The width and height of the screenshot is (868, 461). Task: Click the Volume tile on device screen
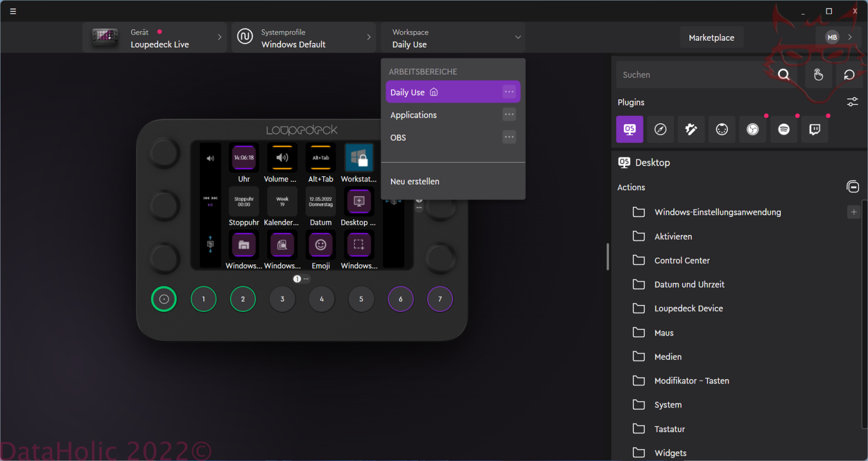282,158
